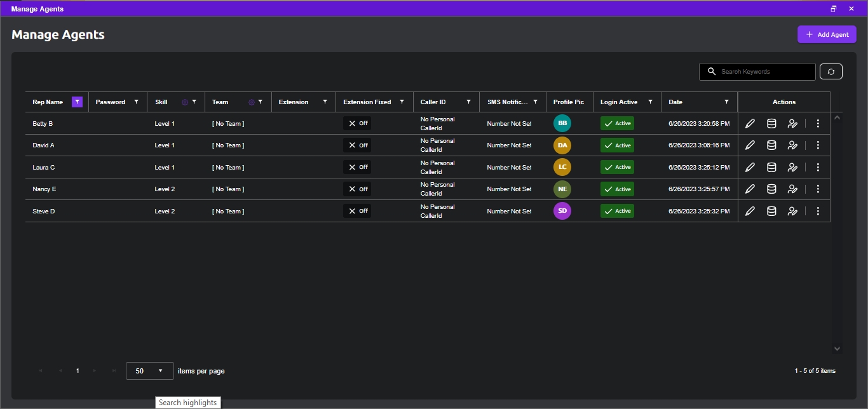
Task: Click user-edit icon in Nancy E row
Action: coord(792,189)
